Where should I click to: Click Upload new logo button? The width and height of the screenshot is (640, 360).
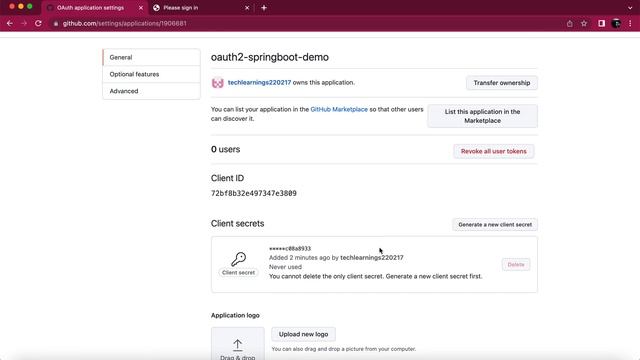[303, 334]
